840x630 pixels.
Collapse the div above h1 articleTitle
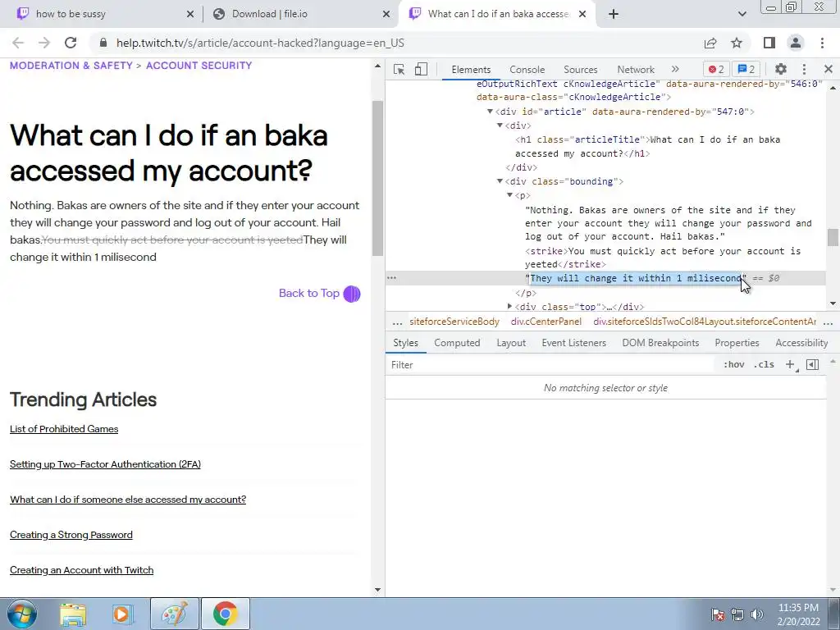(x=500, y=126)
